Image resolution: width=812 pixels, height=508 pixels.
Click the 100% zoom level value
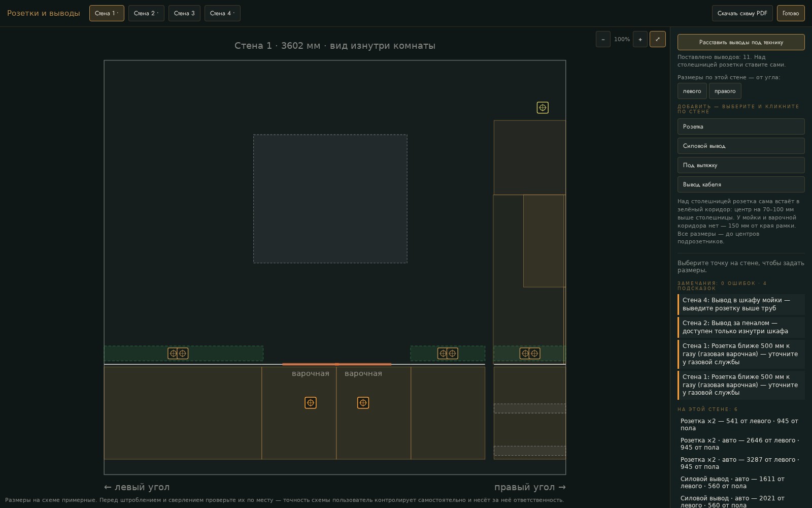tap(622, 39)
